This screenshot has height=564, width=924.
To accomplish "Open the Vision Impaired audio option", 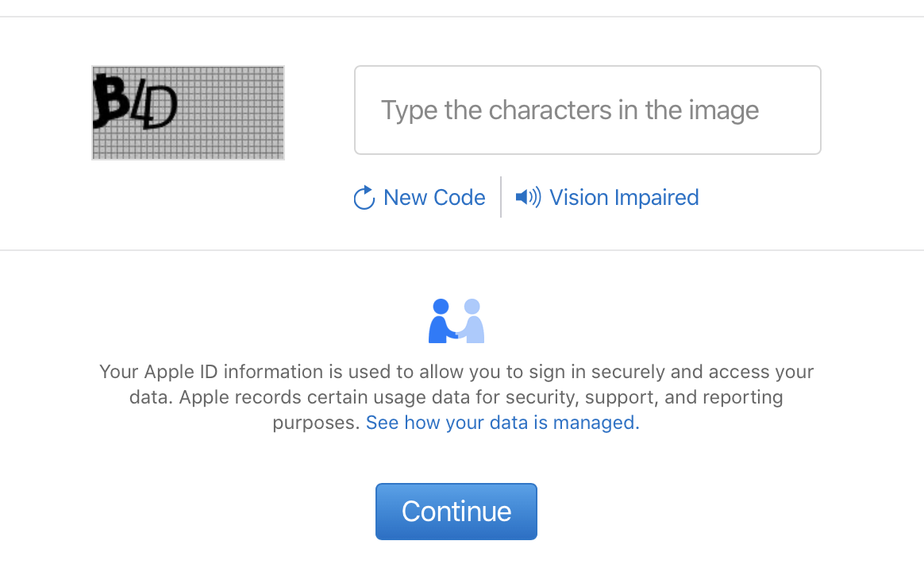I will tap(624, 198).
